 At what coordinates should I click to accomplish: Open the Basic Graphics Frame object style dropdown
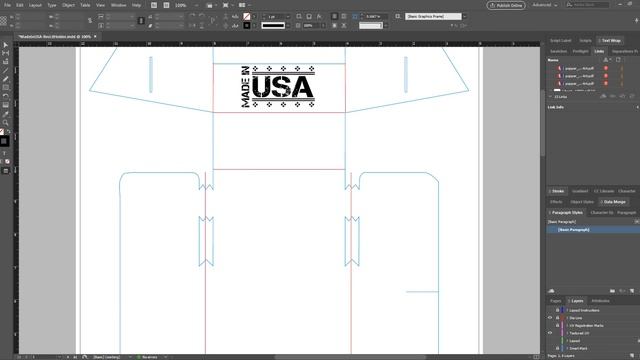464,16
